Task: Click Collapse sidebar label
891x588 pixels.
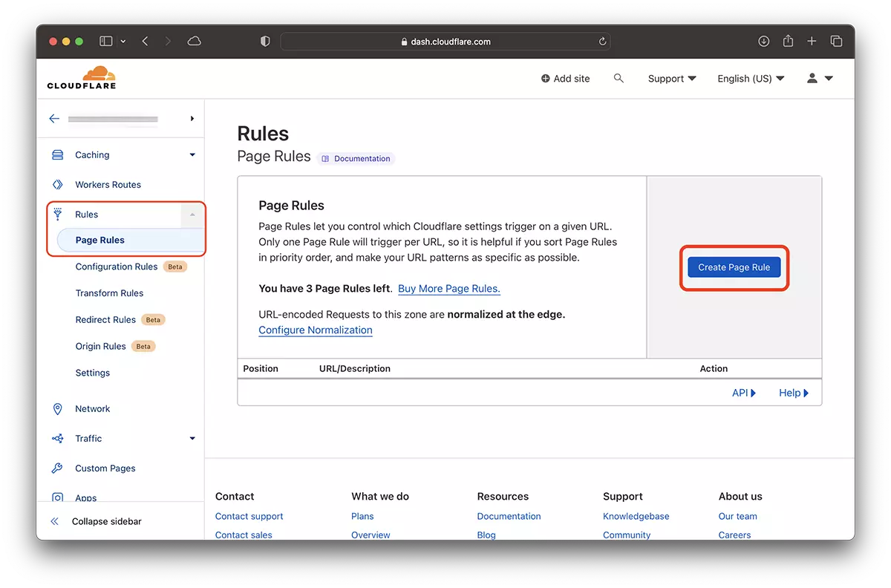Action: tap(107, 521)
